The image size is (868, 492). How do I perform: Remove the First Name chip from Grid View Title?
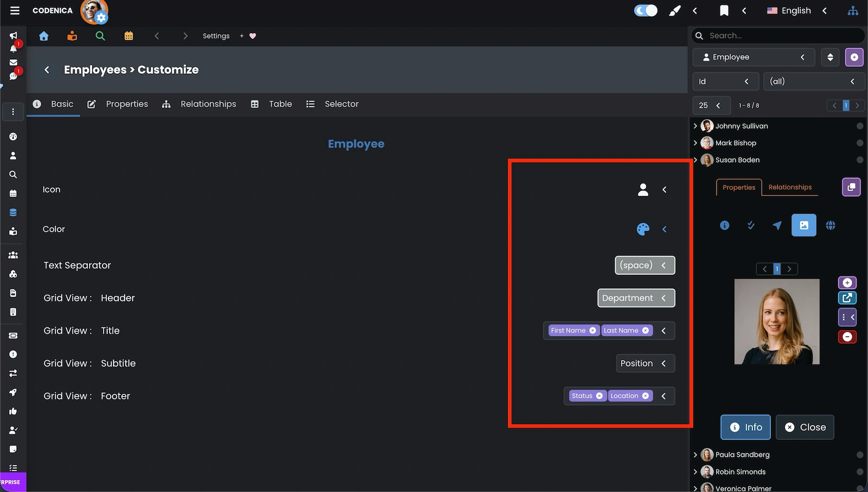(x=592, y=330)
